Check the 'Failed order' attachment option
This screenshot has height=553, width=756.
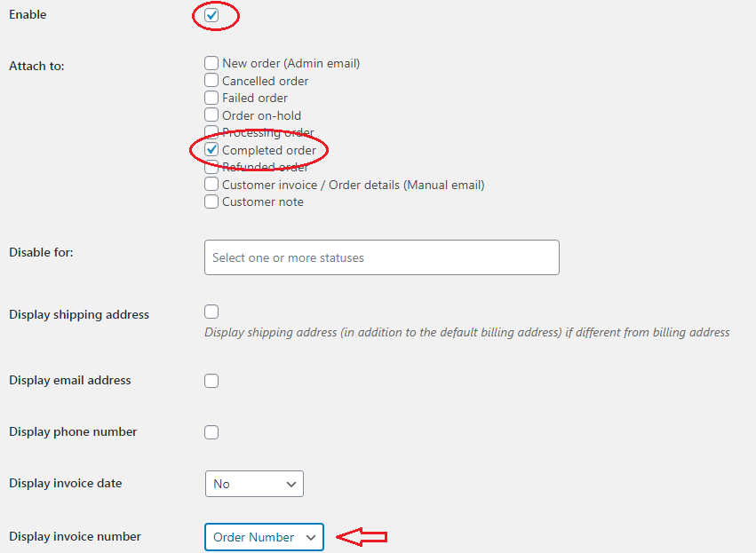point(211,98)
